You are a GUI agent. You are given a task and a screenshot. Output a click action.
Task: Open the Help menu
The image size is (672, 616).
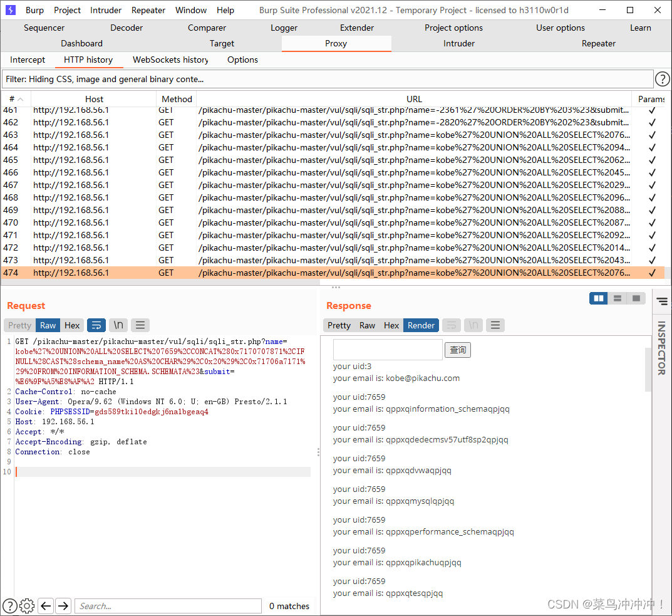(225, 10)
